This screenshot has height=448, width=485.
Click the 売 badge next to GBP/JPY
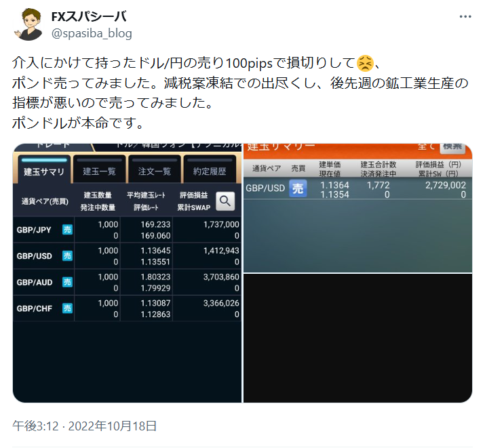tap(67, 230)
